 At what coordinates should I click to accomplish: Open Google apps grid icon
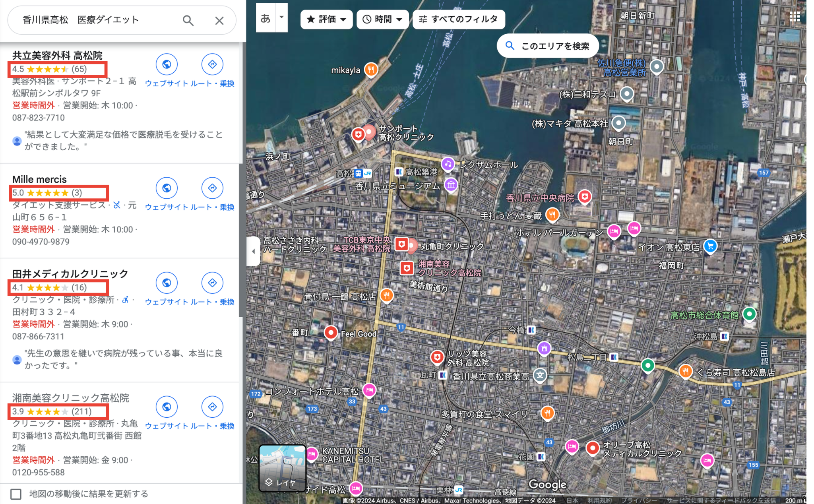[795, 16]
